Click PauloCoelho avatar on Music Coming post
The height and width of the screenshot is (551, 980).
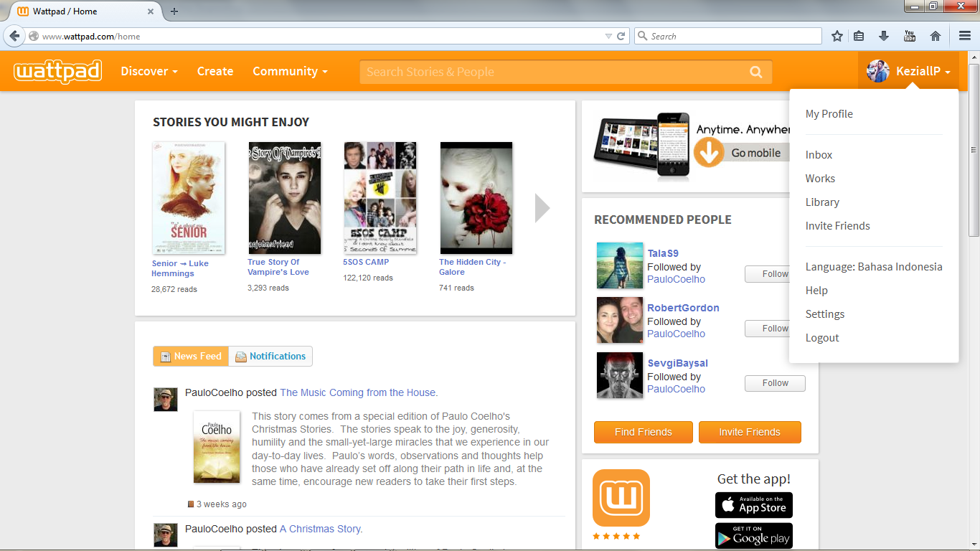pos(166,400)
